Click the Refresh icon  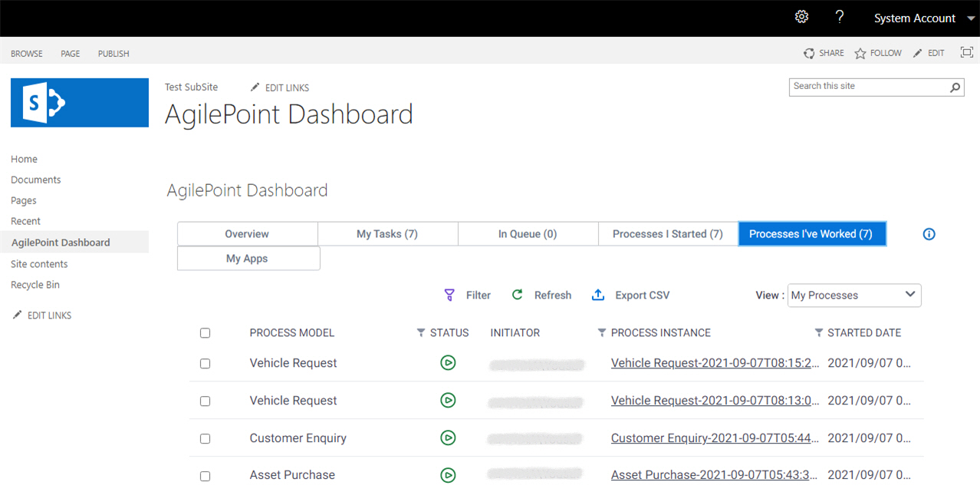click(x=518, y=295)
